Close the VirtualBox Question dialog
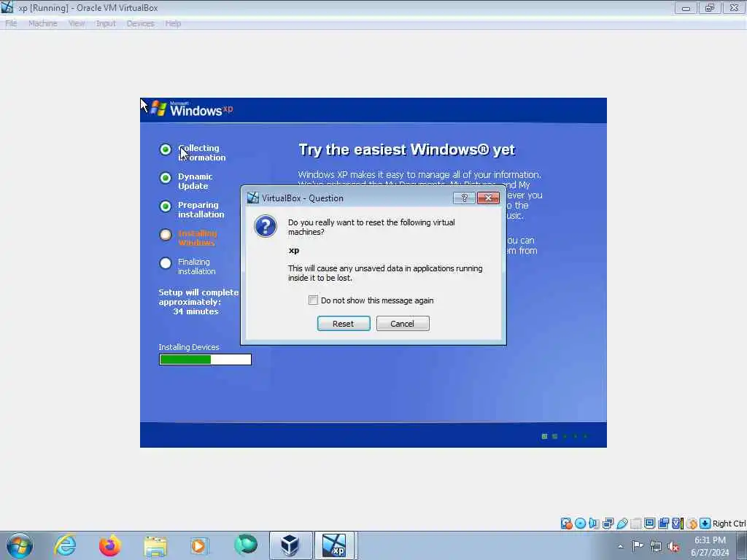The height and width of the screenshot is (560, 747). (488, 198)
